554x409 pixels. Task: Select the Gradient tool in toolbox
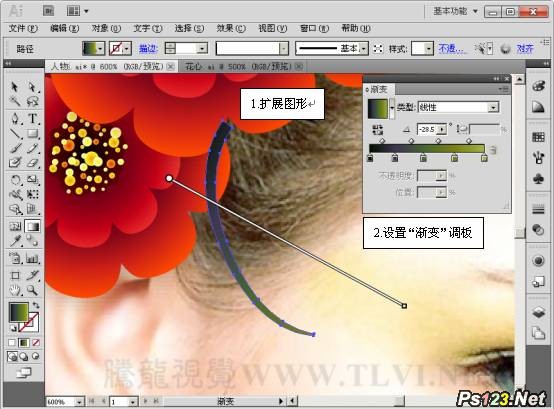[32, 226]
